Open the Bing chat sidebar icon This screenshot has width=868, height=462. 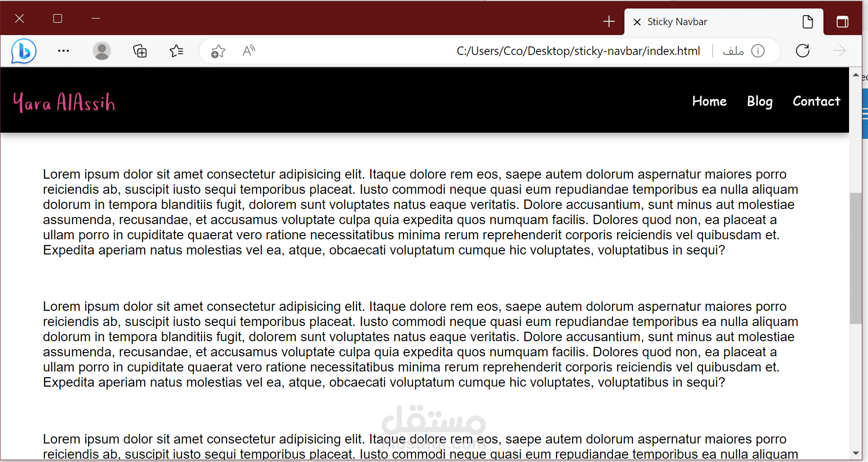(24, 51)
